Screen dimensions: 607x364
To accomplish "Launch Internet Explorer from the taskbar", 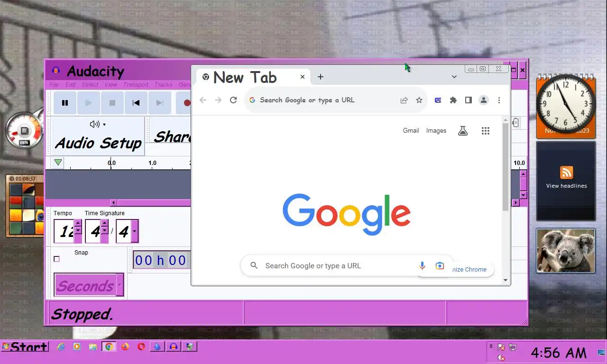I will [x=61, y=347].
